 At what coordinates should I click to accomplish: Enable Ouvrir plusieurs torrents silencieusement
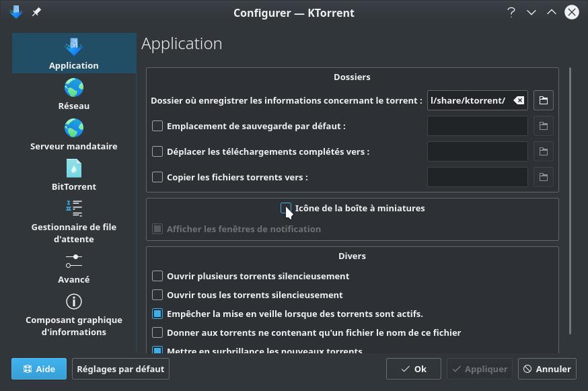(x=157, y=276)
